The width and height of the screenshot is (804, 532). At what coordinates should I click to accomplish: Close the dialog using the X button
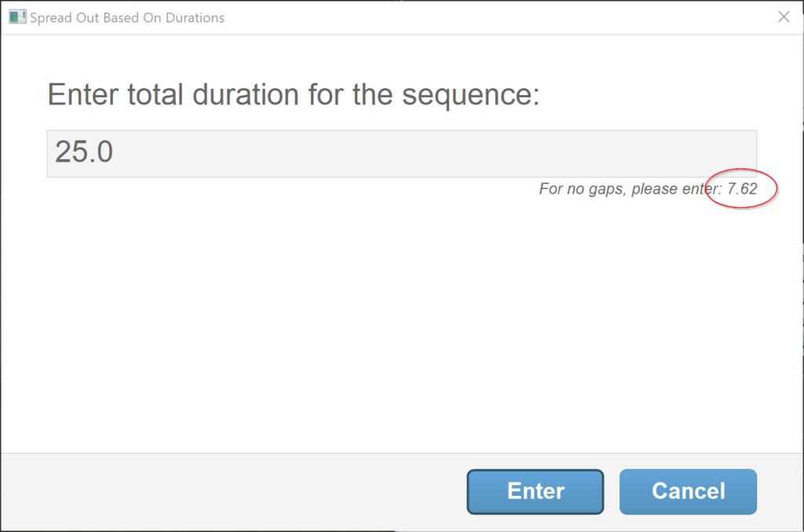pyautogui.click(x=784, y=16)
